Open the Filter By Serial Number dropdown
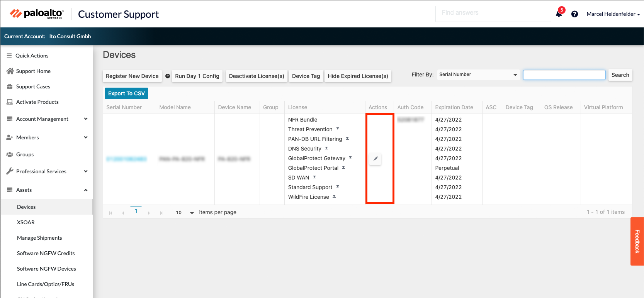 [x=478, y=74]
